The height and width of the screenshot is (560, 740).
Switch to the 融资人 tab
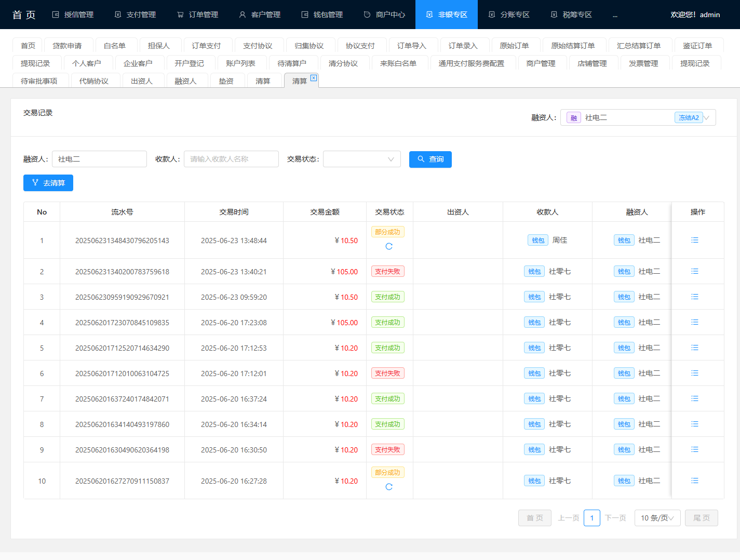[187, 81]
